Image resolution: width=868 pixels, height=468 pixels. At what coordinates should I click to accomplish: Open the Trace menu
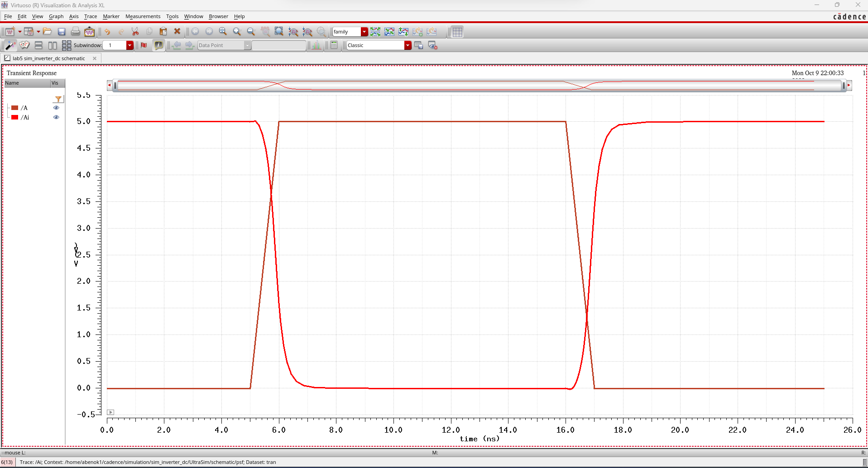click(91, 16)
